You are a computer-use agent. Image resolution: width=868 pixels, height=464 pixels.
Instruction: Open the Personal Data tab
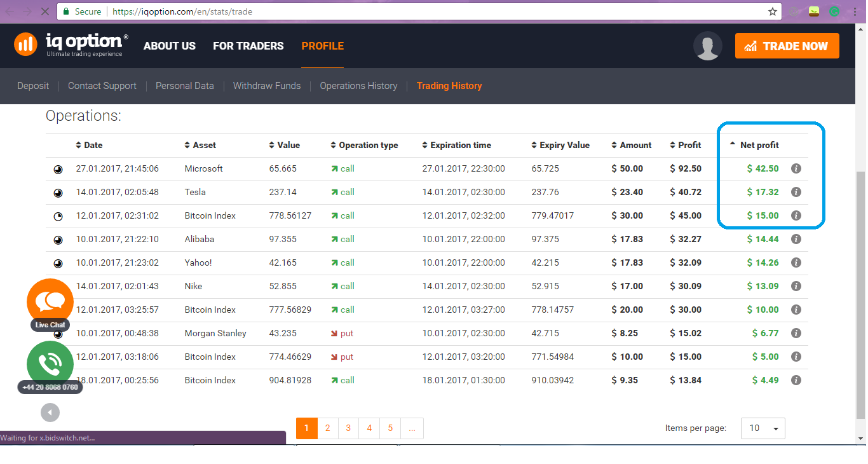pyautogui.click(x=185, y=86)
